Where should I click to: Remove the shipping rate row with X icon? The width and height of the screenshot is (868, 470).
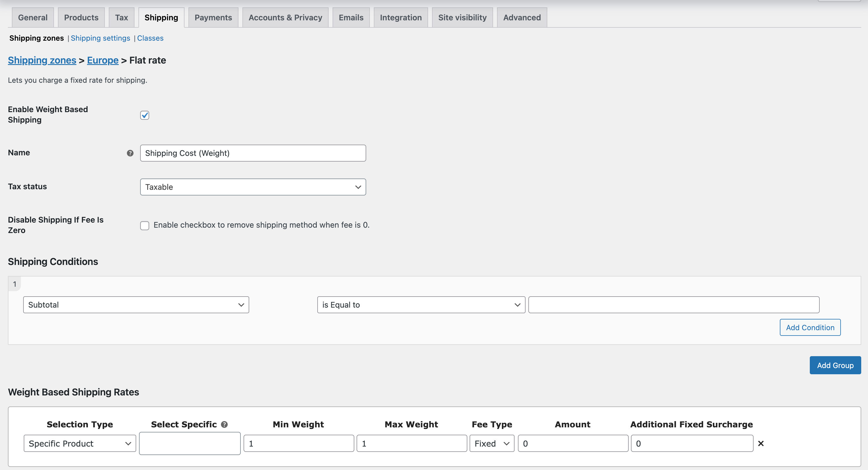click(761, 443)
